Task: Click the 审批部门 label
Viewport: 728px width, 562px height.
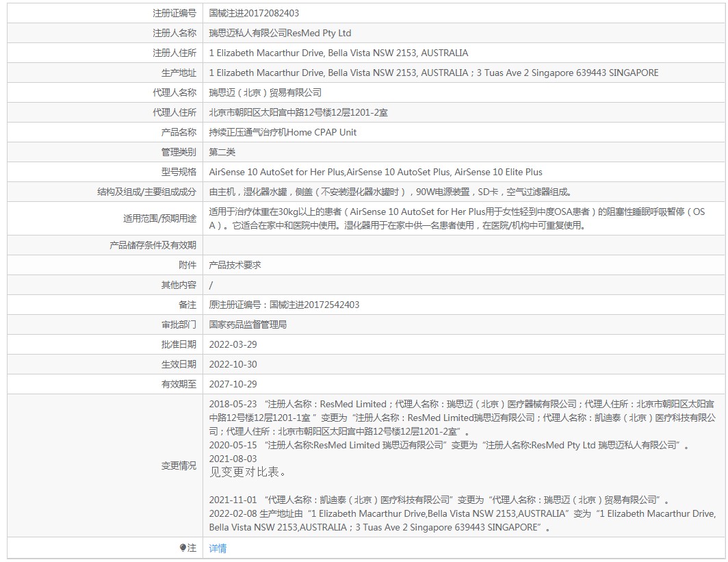Action: click(x=179, y=324)
